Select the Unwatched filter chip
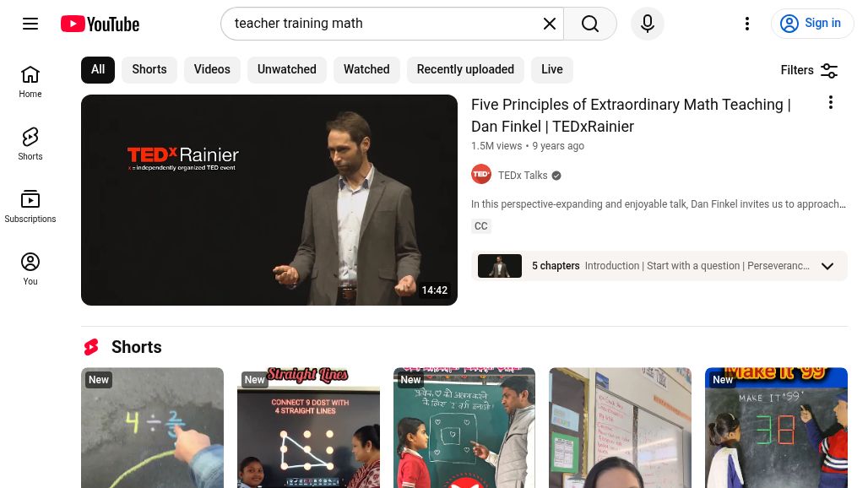Image resolution: width=868 pixels, height=488 pixels. pos(287,70)
